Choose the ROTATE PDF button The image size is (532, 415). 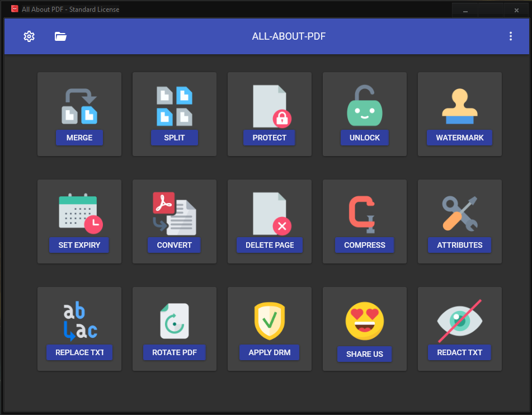[x=175, y=352]
